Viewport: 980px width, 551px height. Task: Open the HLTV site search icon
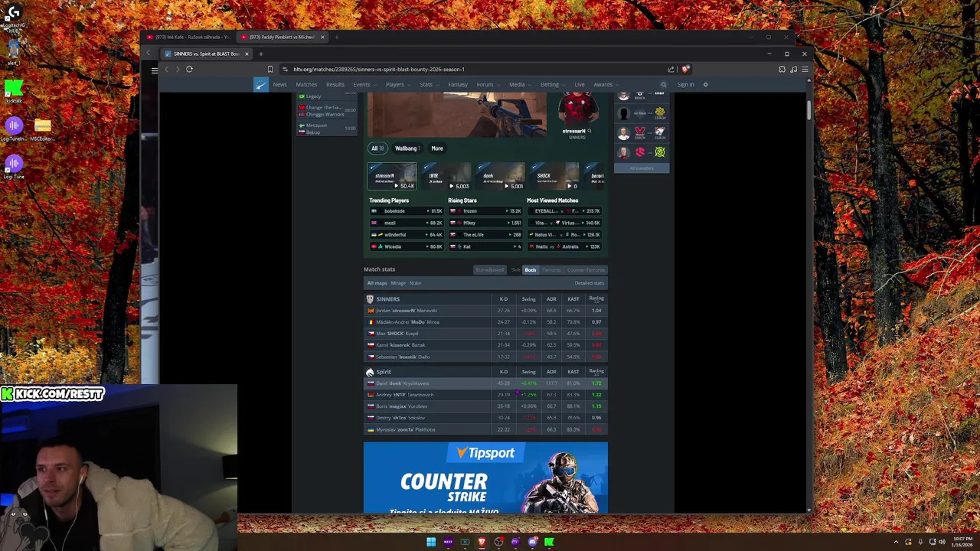coord(664,85)
